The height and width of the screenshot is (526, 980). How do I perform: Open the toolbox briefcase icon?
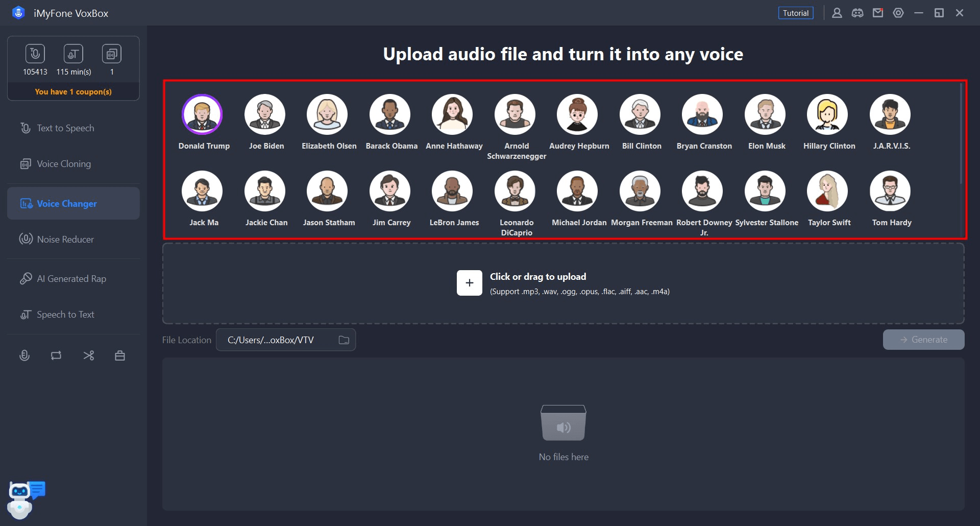(120, 355)
